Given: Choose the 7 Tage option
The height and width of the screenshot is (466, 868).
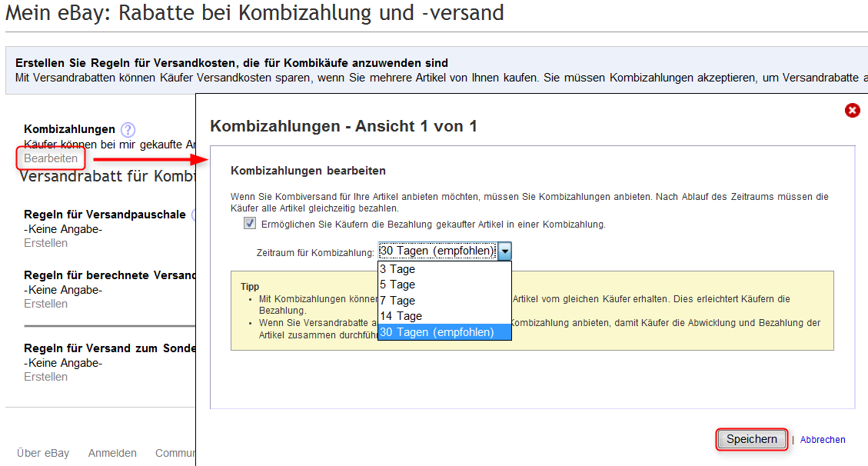Looking at the screenshot, I should point(444,301).
